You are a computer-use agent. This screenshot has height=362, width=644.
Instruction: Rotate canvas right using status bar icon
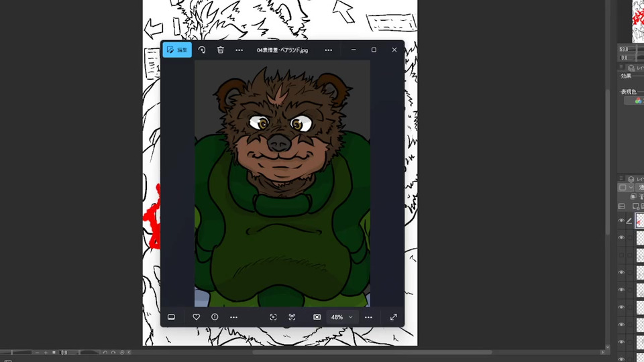(x=113, y=352)
